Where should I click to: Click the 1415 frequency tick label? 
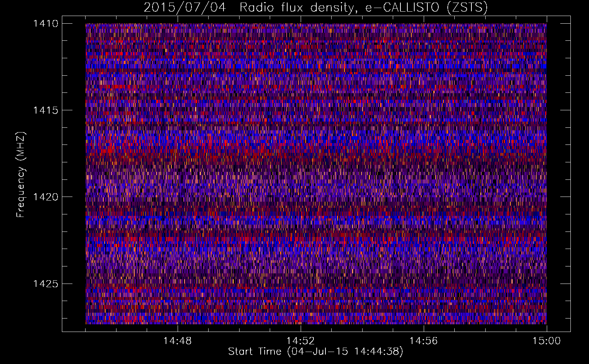tap(46, 110)
